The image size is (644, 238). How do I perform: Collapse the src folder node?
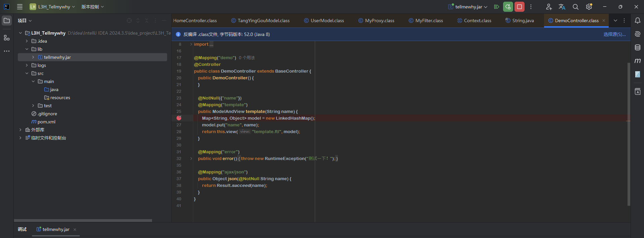point(27,73)
